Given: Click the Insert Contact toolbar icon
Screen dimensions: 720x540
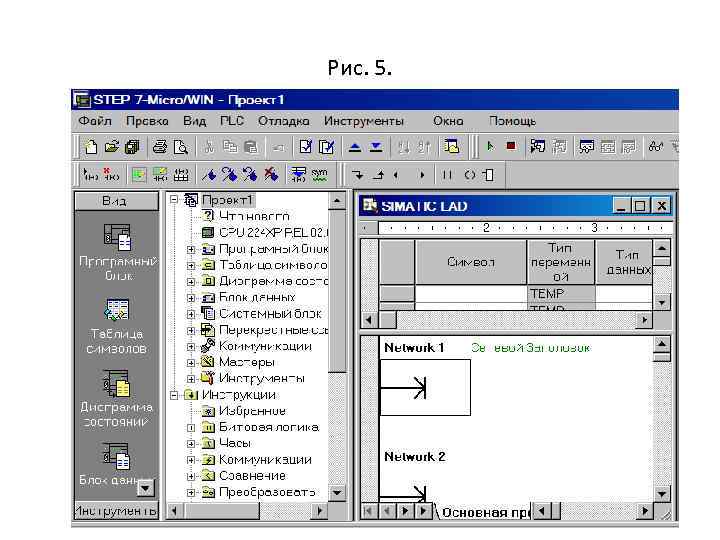Looking at the screenshot, I should 447,175.
